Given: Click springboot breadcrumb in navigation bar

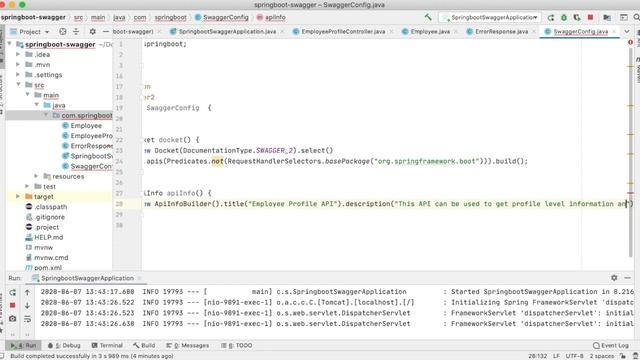Looking at the screenshot, I should pos(171,18).
